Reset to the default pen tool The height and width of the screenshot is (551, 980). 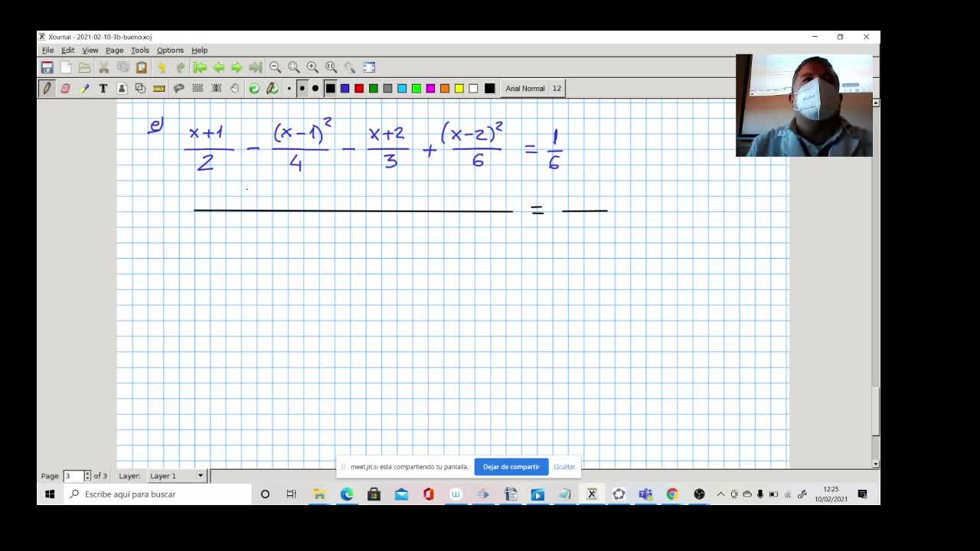pos(254,89)
